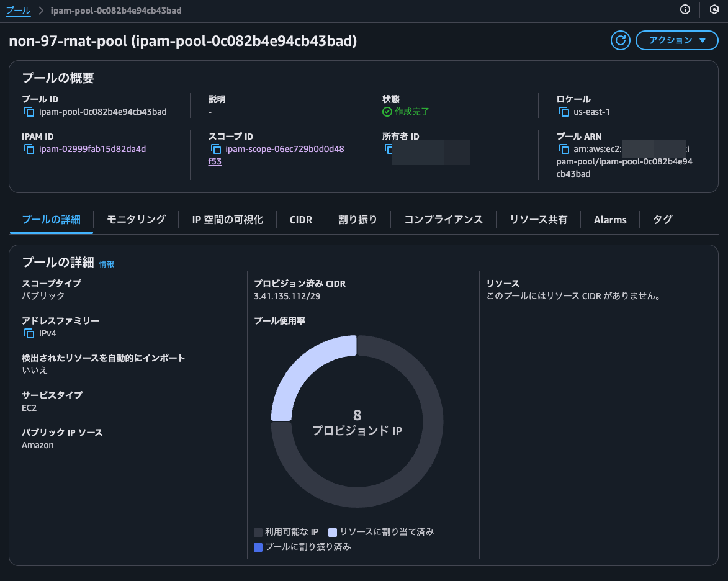Copy the 所有者 ID value

pos(389,149)
